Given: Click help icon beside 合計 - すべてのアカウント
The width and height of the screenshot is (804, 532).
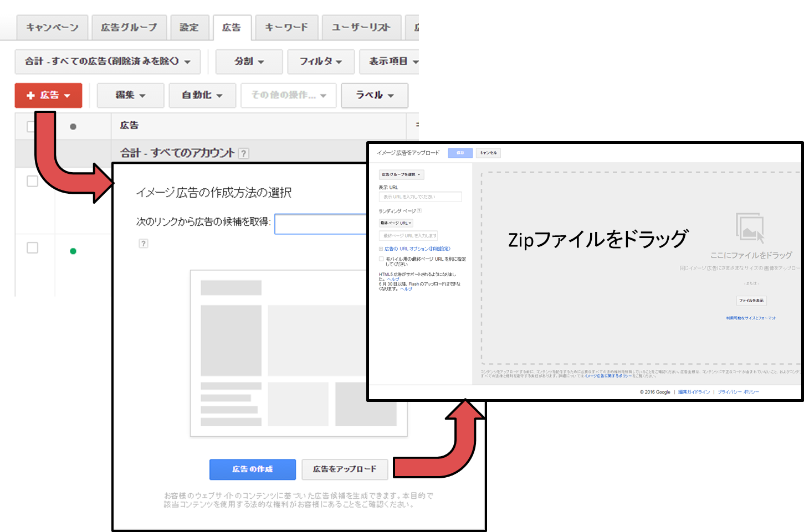Looking at the screenshot, I should [243, 153].
